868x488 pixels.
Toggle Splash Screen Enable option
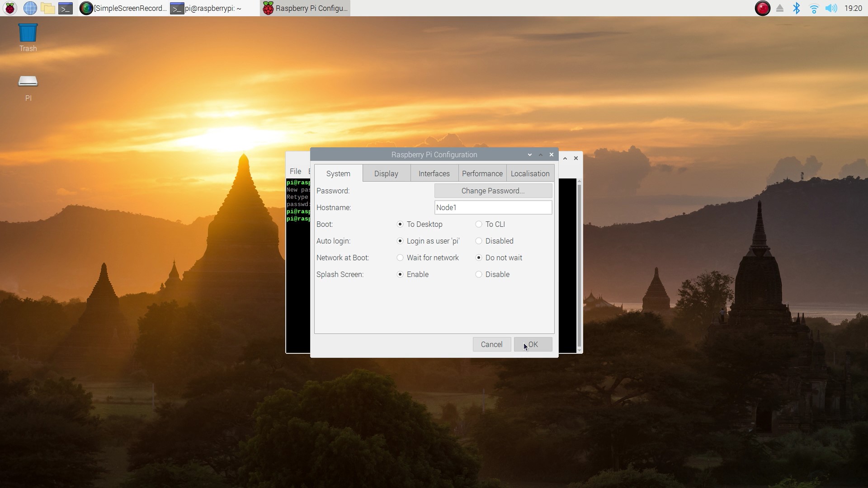pyautogui.click(x=400, y=274)
